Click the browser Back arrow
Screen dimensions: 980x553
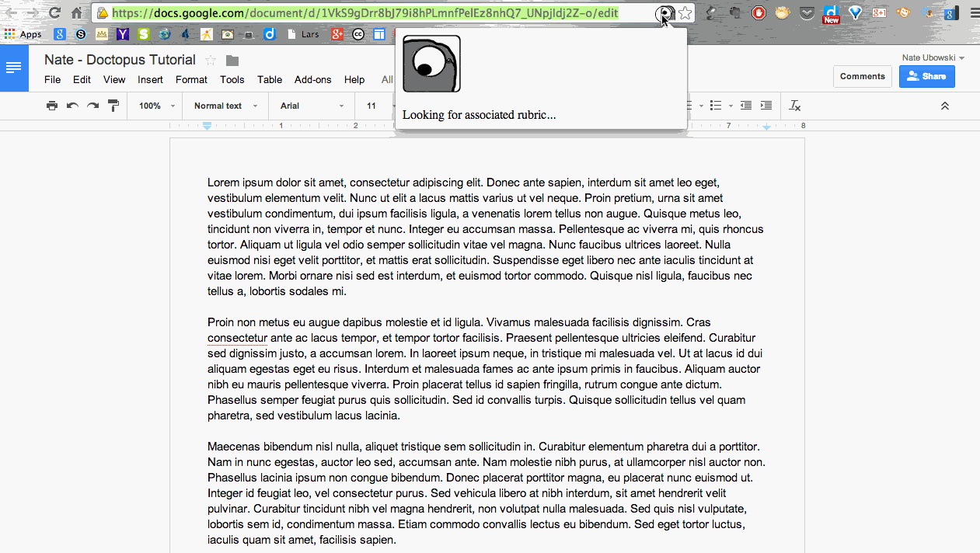click(12, 13)
